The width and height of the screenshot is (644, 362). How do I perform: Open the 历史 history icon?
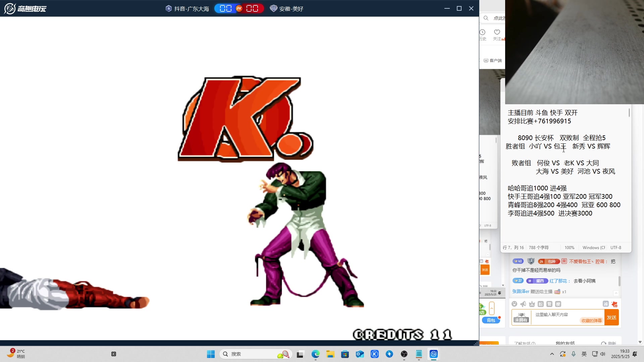483,35
